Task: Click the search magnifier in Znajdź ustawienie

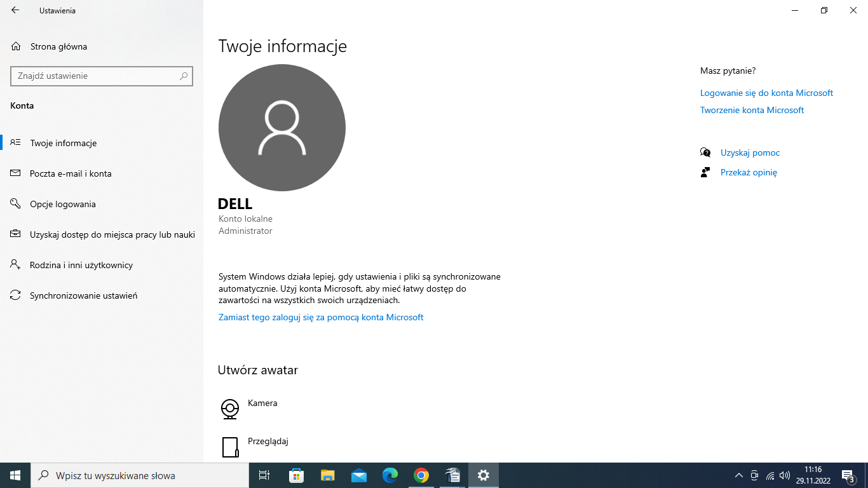Action: (184, 76)
